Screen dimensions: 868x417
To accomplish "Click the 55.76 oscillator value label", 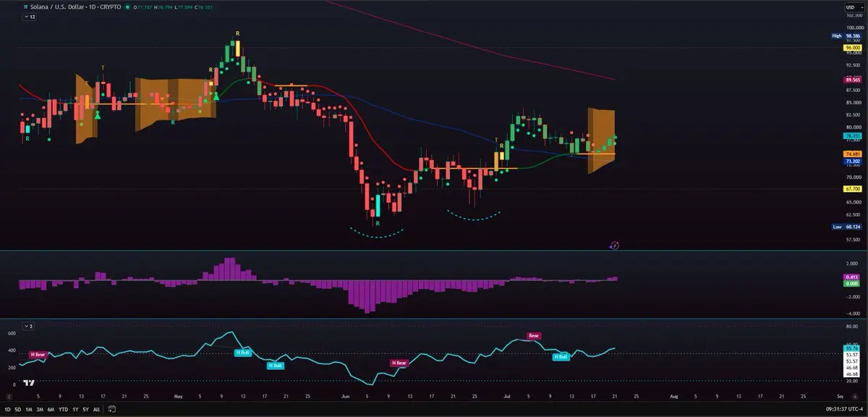I will tap(851, 348).
